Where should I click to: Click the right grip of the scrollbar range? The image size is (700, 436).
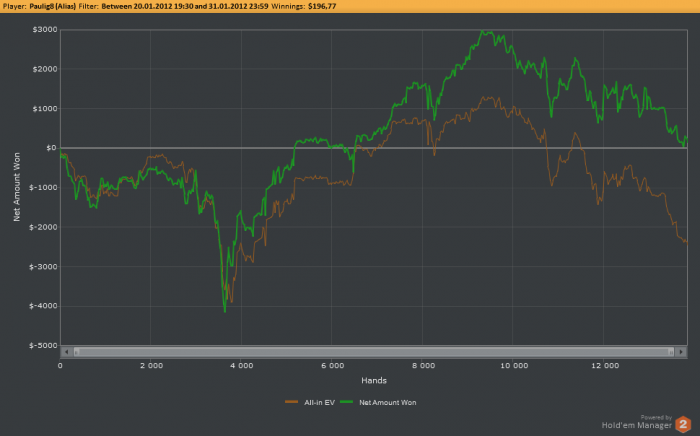(x=671, y=352)
